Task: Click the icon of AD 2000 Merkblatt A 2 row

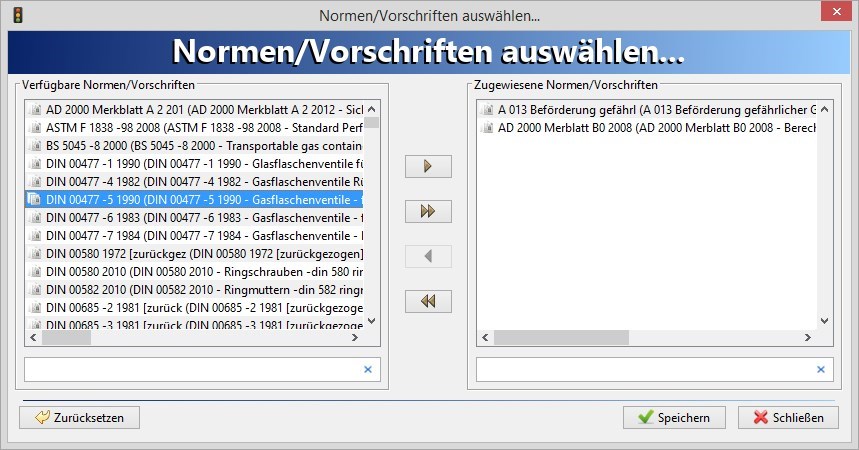Action: 35,110
